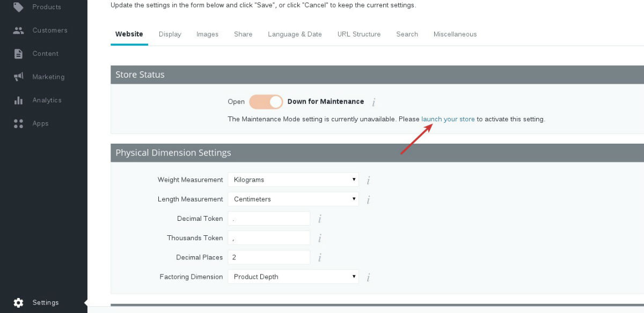Viewport: 644px width, 313px height.
Task: Open Apps using the grid icon
Action: pos(18,124)
